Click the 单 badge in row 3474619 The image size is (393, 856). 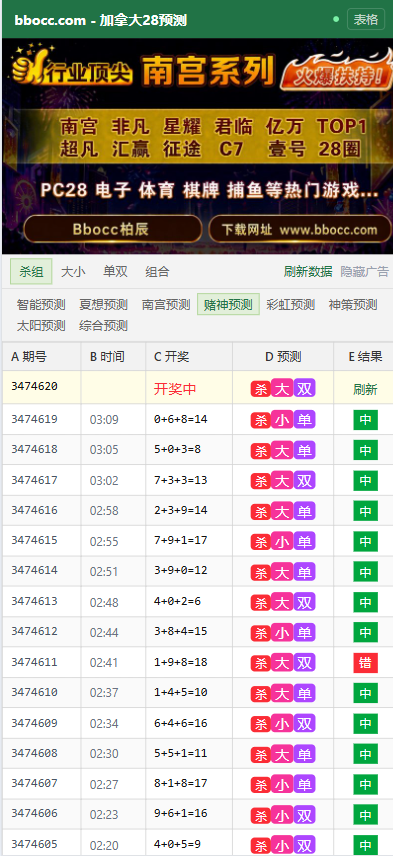[305, 419]
